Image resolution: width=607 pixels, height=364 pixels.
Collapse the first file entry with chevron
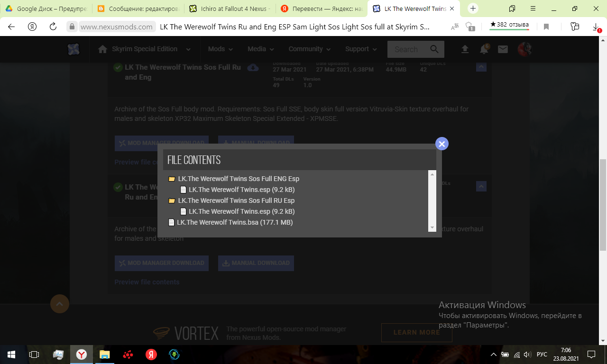coord(481,67)
